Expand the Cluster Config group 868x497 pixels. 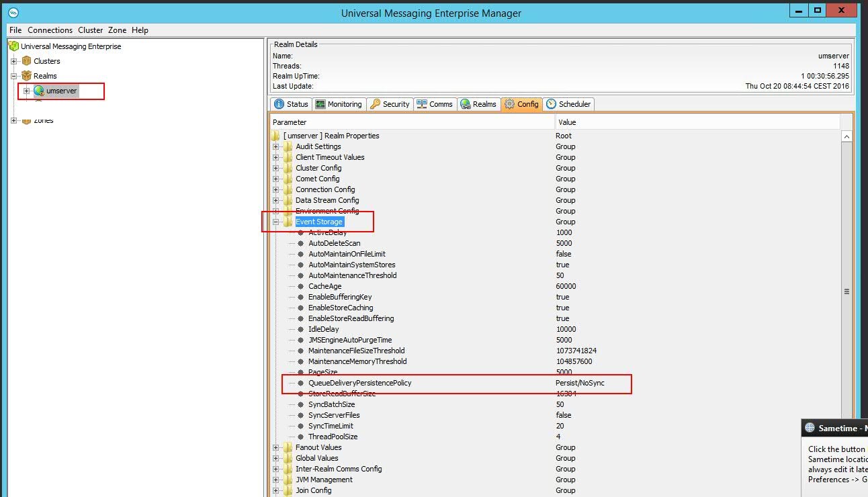pyautogui.click(x=275, y=168)
